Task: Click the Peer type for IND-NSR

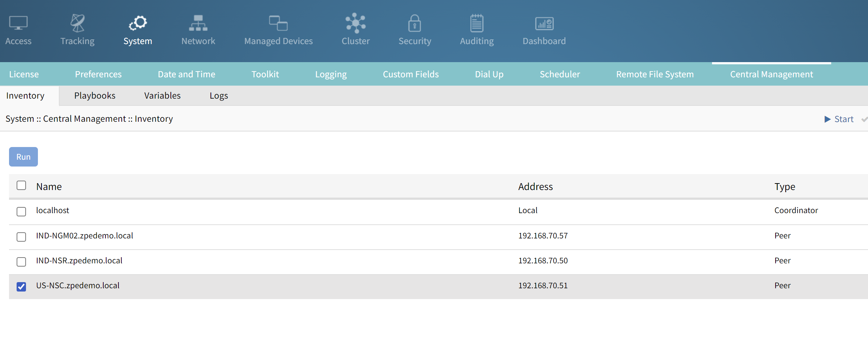Action: pyautogui.click(x=782, y=260)
